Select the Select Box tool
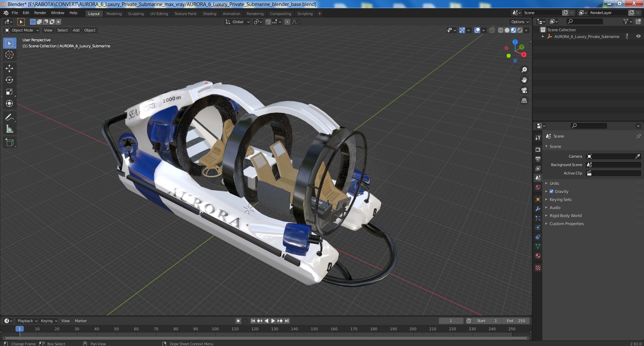644x346 pixels. [9, 43]
